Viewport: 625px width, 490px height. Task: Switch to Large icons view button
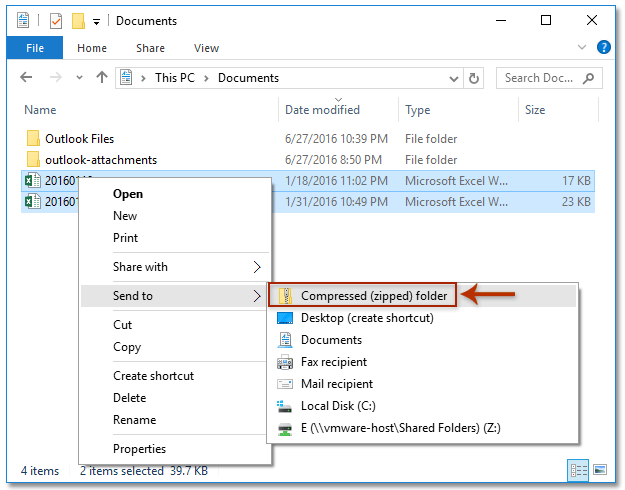600,470
